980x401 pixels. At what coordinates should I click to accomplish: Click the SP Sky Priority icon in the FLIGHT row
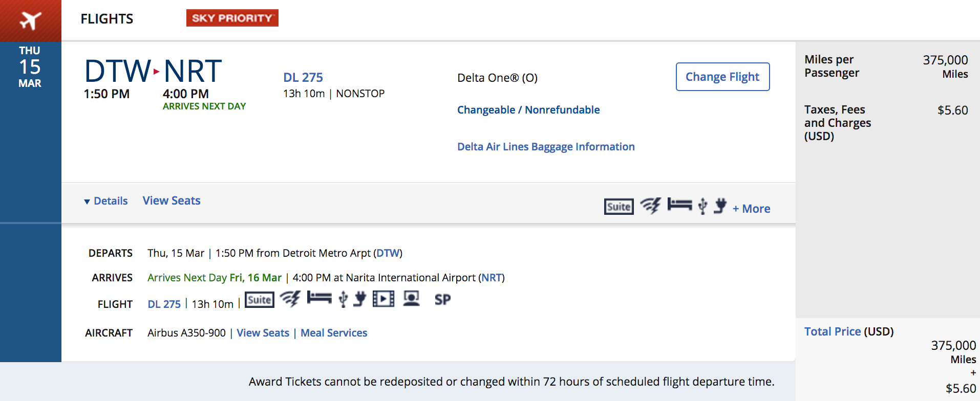442,300
